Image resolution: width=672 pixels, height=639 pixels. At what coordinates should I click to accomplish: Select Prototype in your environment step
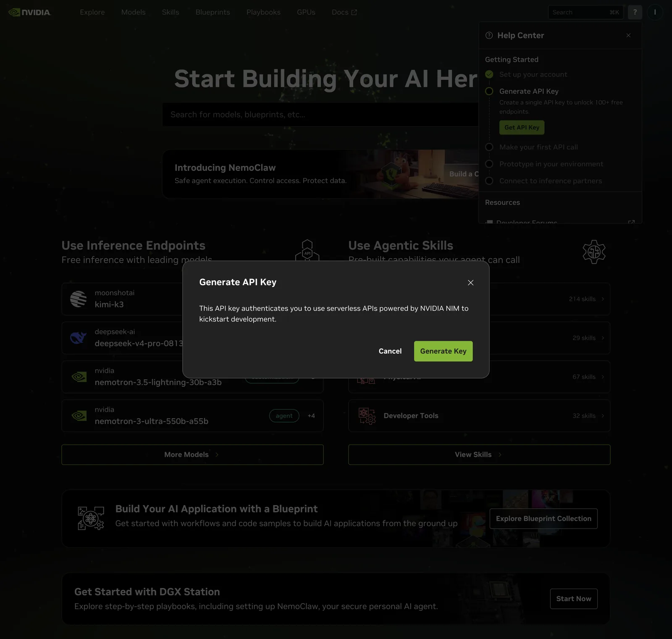point(551,164)
